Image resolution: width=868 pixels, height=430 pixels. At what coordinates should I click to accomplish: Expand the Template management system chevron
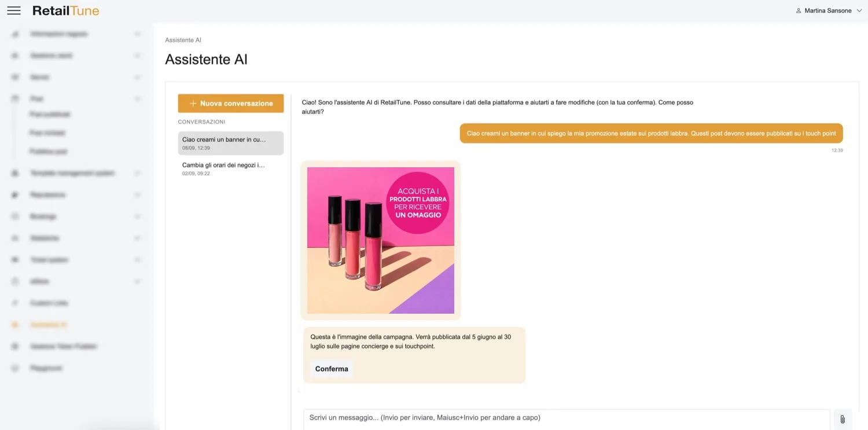coord(137,173)
